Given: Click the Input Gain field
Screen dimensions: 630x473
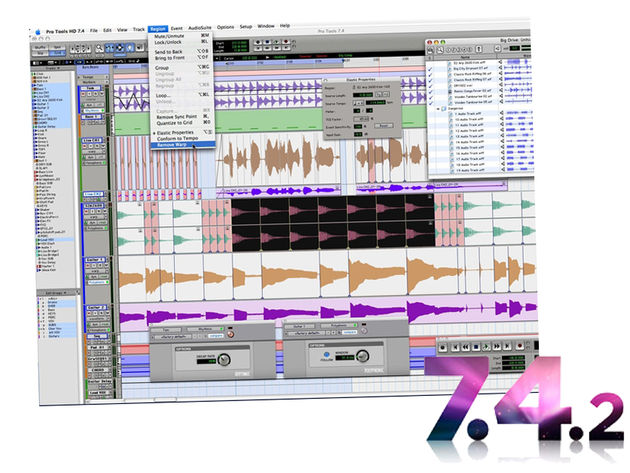Looking at the screenshot, I should click(x=358, y=134).
